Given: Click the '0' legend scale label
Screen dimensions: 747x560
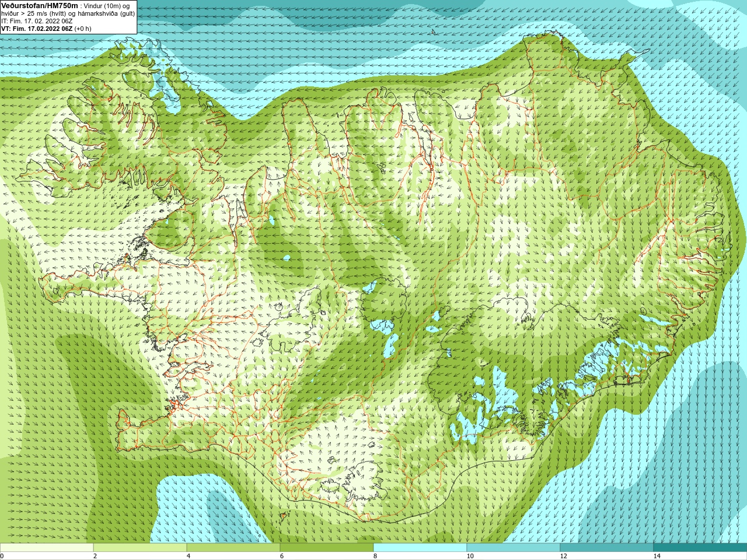Looking at the screenshot, I should coord(2,556).
